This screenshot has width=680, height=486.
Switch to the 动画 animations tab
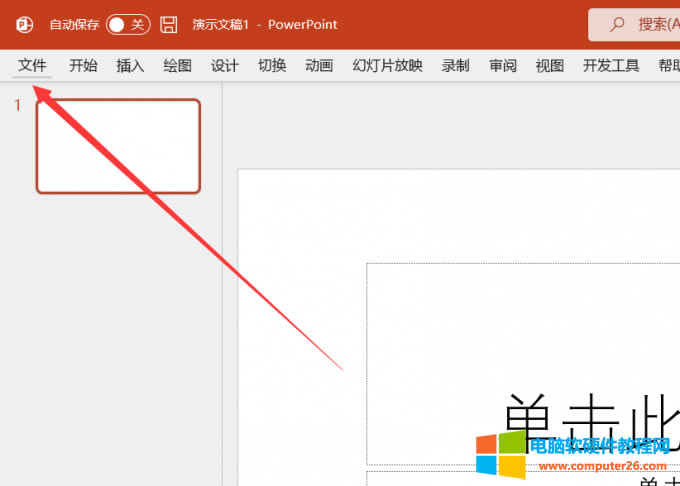(319, 66)
